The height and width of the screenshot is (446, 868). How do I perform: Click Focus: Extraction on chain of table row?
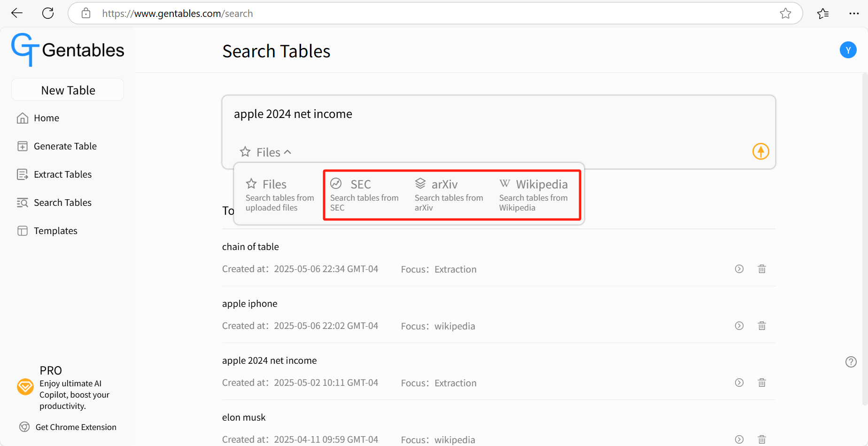point(439,269)
